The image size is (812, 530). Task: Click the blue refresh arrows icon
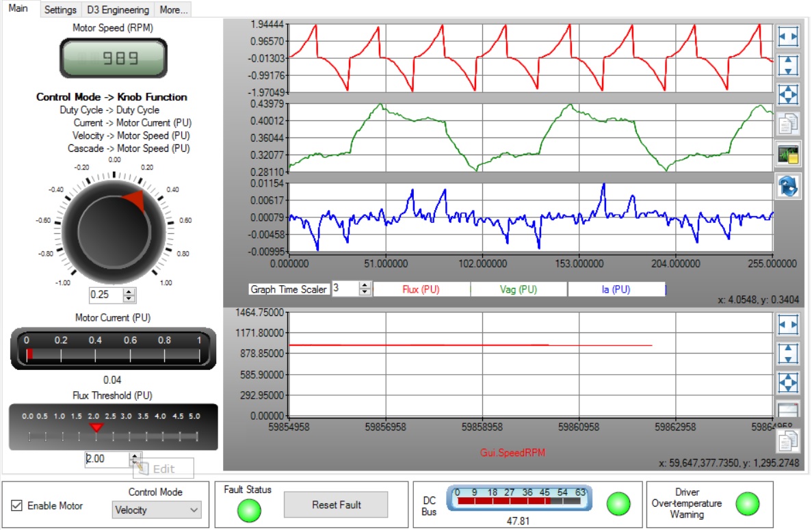tap(787, 186)
